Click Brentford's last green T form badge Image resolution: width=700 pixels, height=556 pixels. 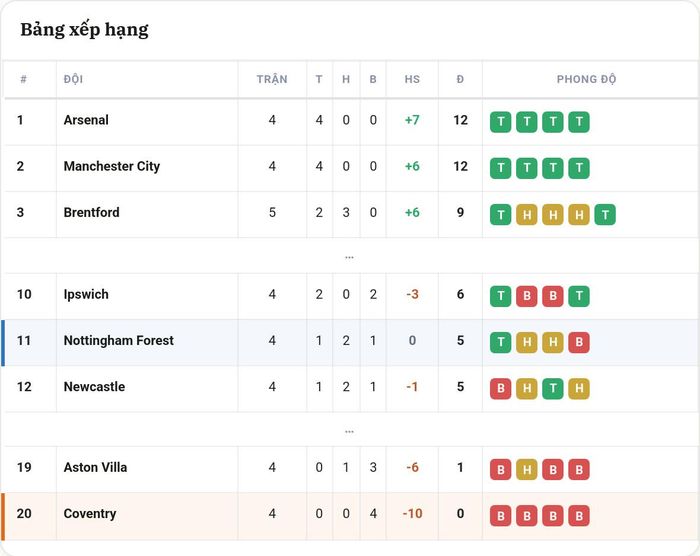605,215
